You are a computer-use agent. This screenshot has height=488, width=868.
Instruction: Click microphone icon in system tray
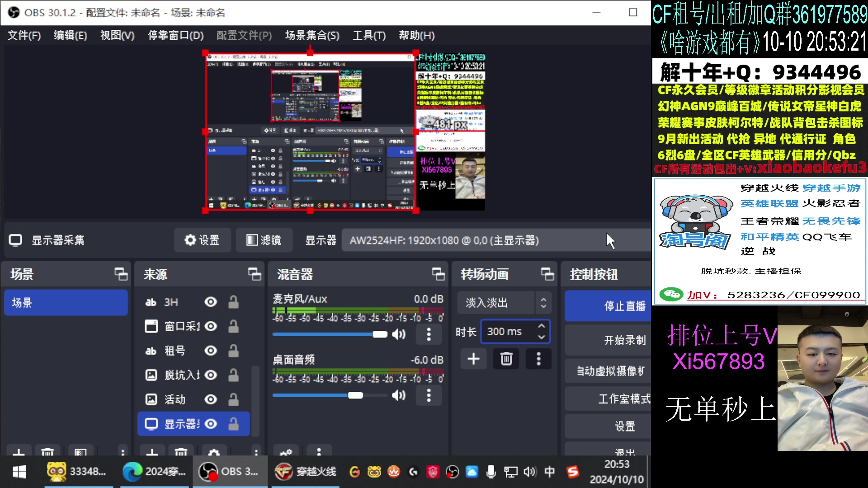pyautogui.click(x=491, y=472)
